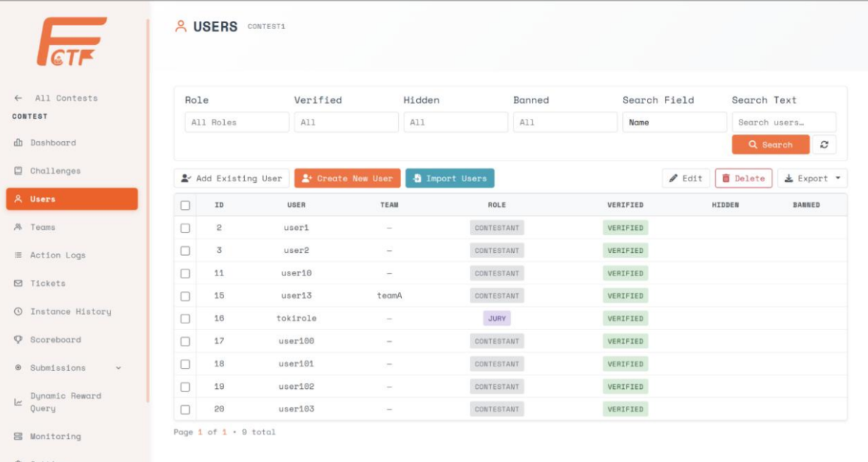This screenshot has width=868, height=462.
Task: Open the Role filter dropdown
Action: click(237, 122)
